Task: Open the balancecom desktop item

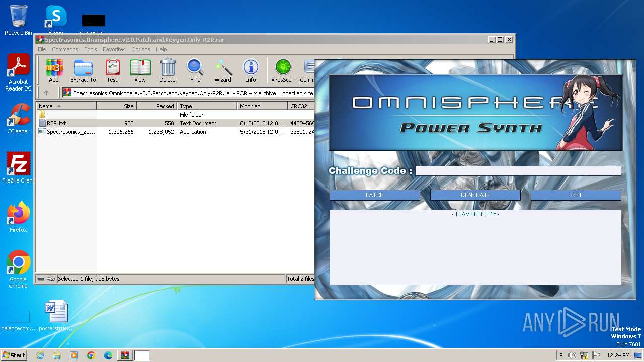Action: [18, 321]
